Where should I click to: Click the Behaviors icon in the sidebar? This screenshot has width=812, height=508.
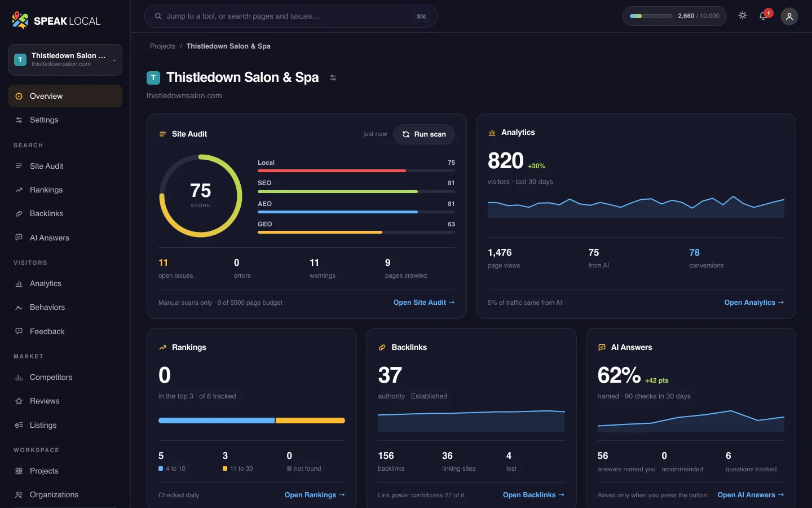click(x=19, y=308)
